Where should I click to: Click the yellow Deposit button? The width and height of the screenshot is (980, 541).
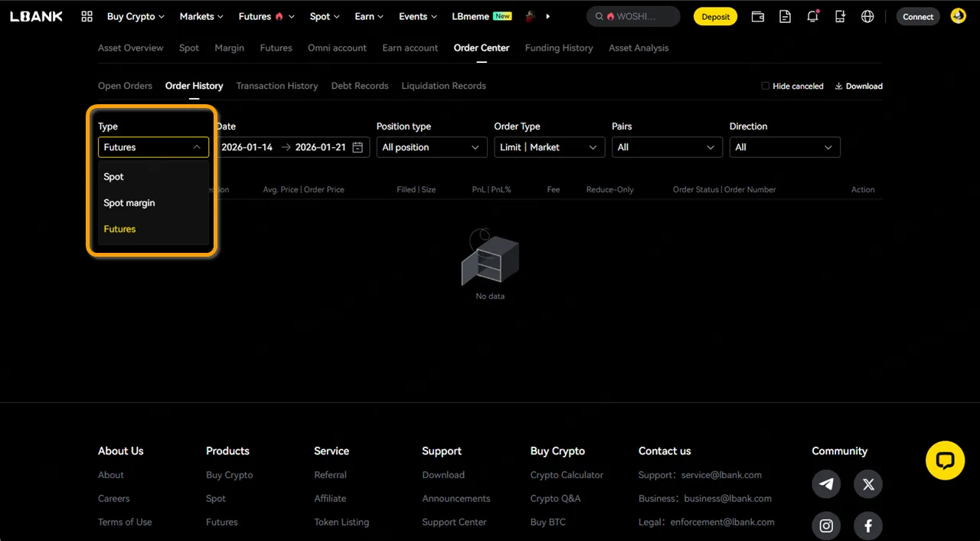click(x=715, y=16)
